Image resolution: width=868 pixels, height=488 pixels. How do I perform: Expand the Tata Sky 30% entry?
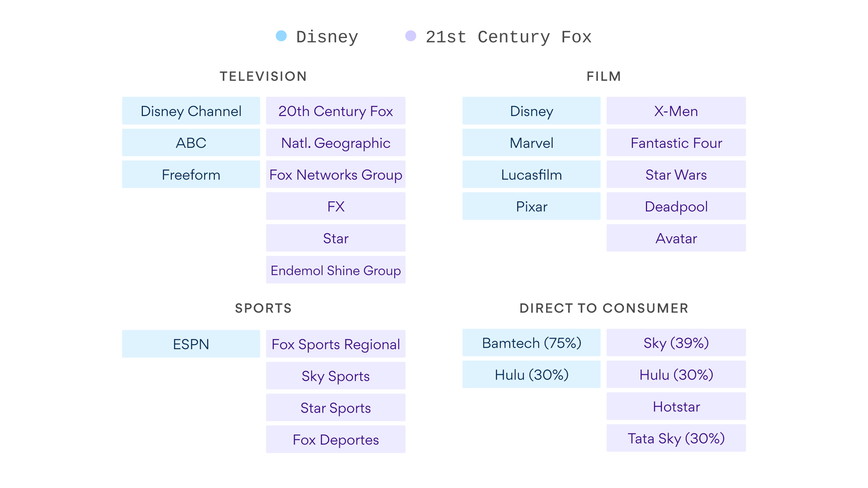[x=676, y=439]
